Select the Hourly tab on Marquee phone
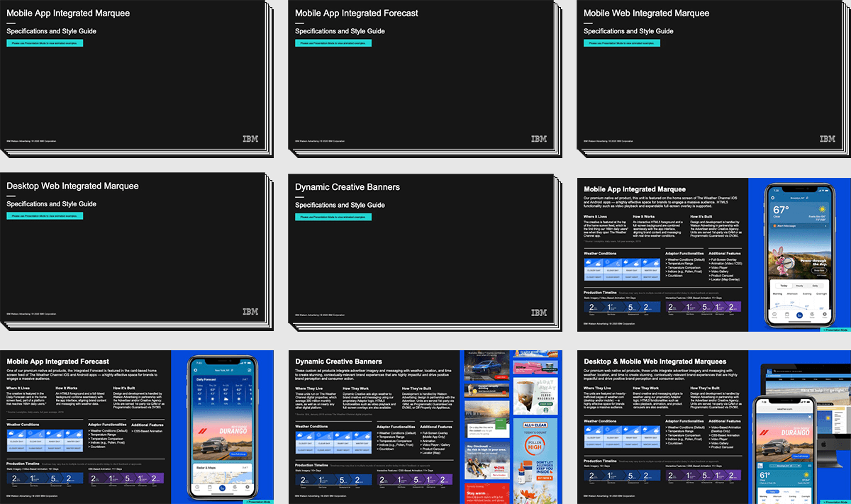Viewport: 851px width, 504px height. (x=799, y=285)
